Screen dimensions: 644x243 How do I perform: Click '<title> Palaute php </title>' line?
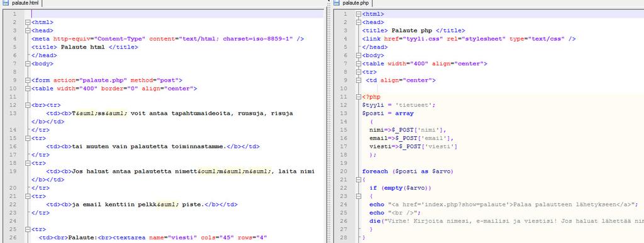click(414, 31)
